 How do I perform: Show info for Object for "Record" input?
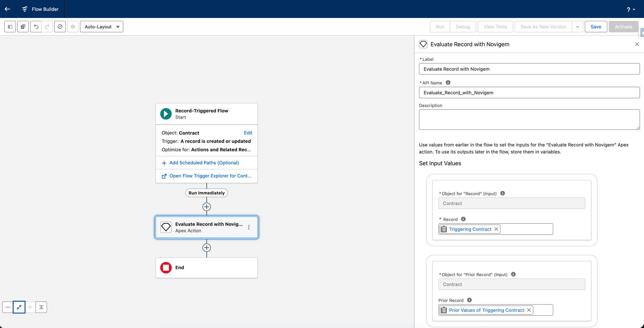click(x=503, y=193)
